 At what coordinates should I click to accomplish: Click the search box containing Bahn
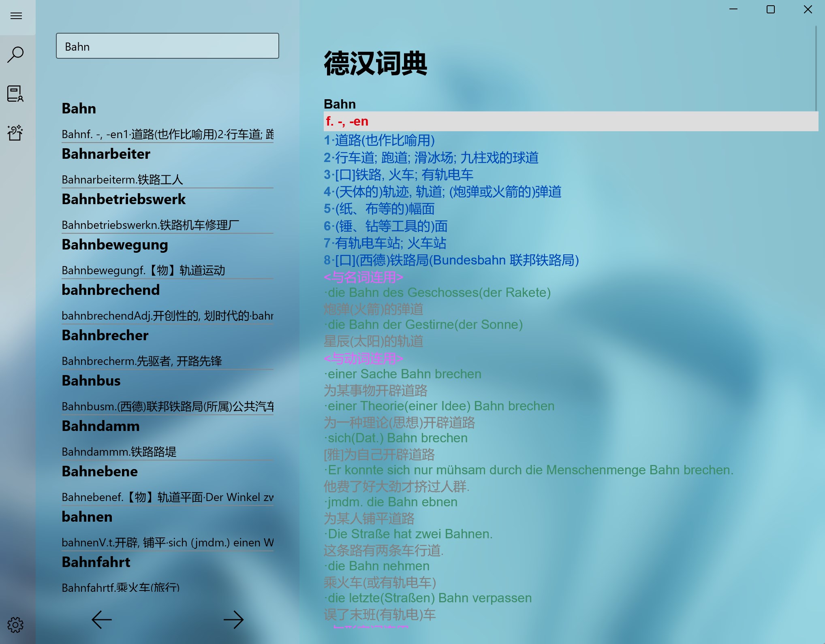coord(167,46)
